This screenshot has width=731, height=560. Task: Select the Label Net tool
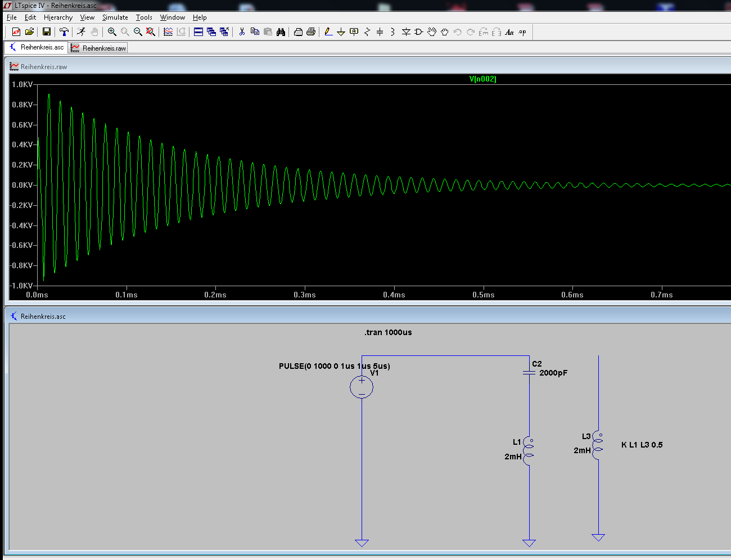tap(354, 32)
